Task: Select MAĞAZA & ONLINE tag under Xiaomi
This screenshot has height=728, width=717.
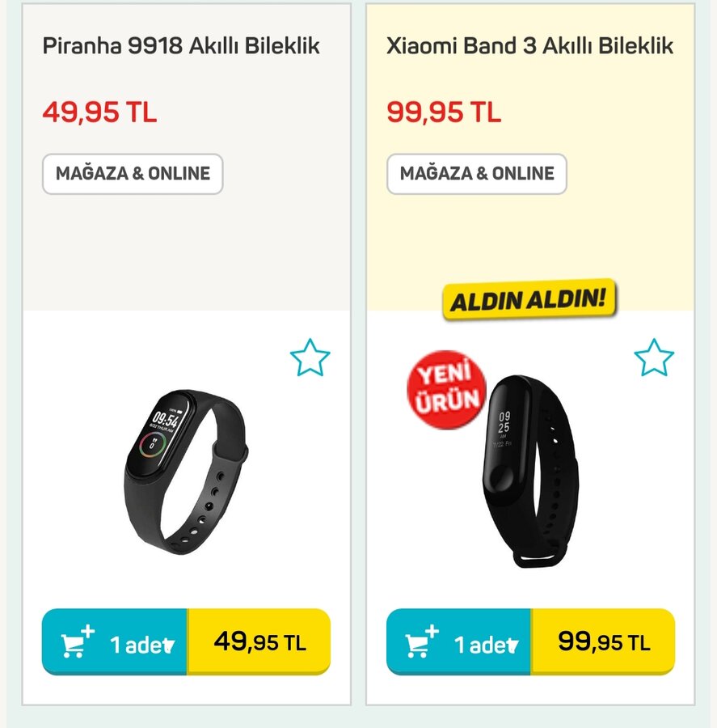Action: click(x=477, y=174)
